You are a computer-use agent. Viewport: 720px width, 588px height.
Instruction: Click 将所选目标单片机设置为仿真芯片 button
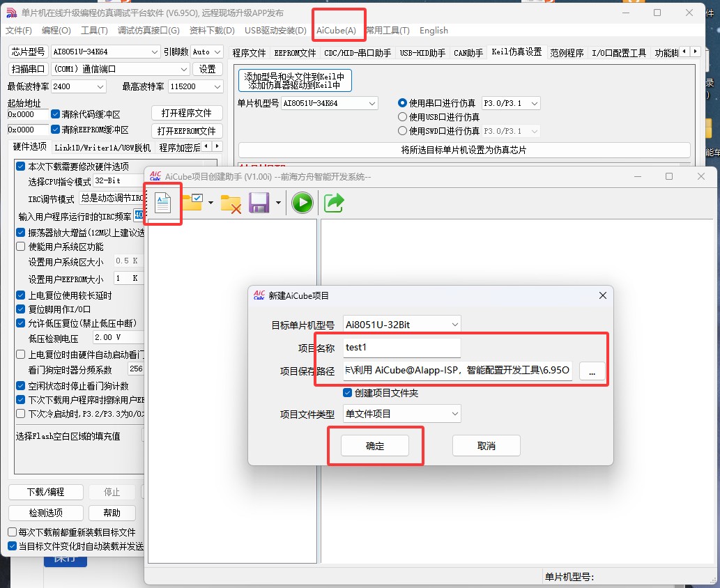point(464,150)
